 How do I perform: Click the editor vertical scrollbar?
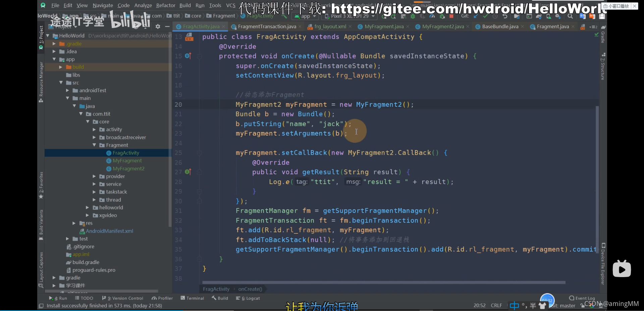[597, 179]
